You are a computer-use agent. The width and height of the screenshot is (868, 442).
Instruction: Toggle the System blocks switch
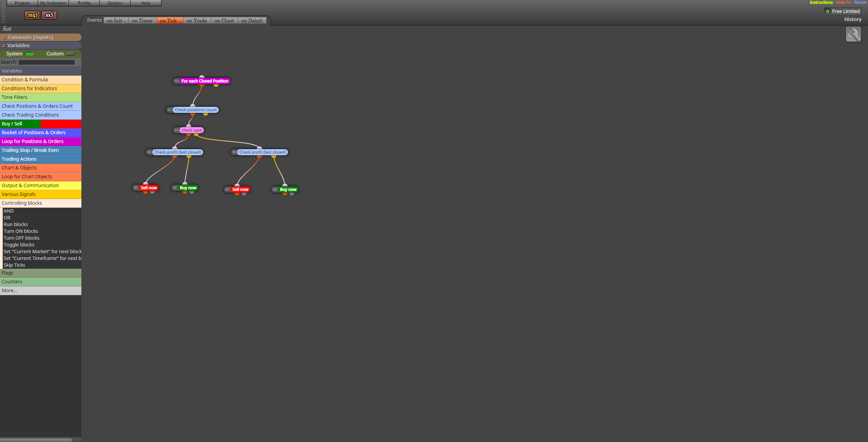pos(30,54)
